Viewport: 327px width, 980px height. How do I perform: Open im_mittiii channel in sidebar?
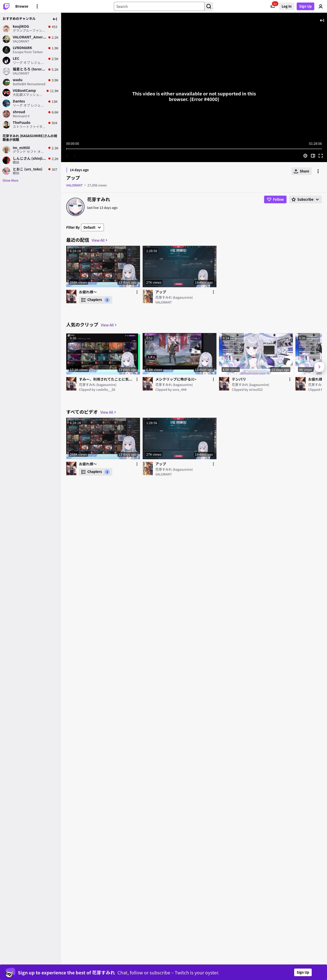pyautogui.click(x=31, y=150)
